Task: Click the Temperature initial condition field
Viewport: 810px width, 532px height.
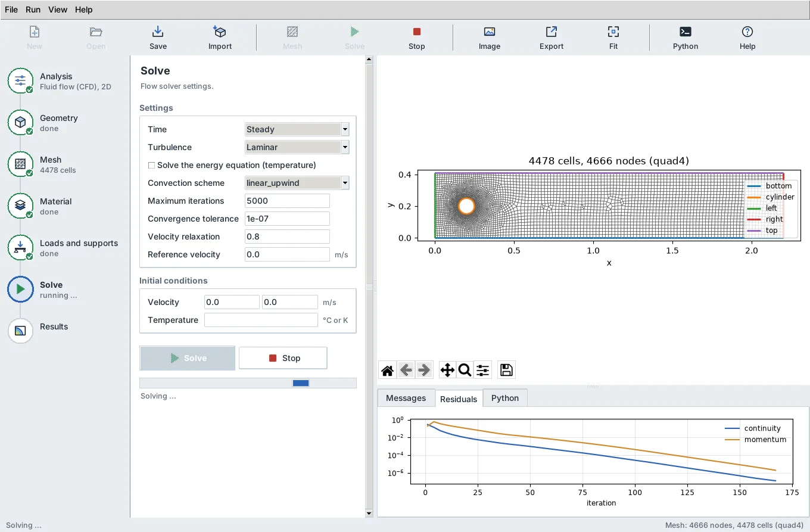Action: coord(261,320)
